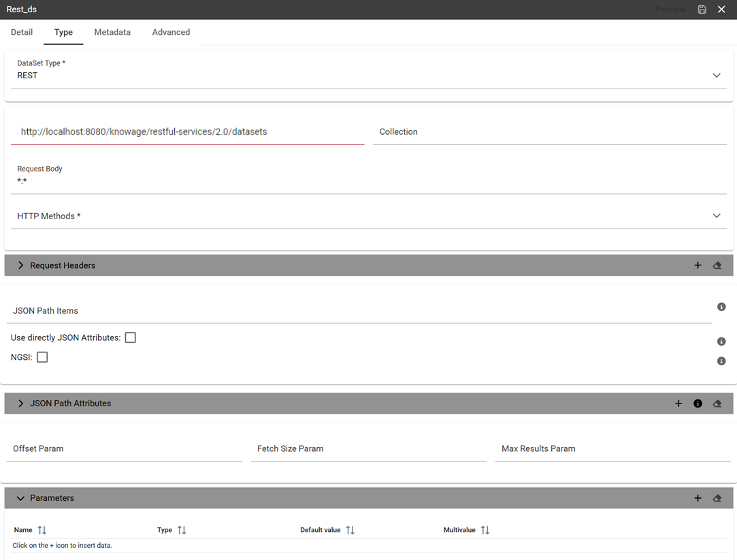Click the Max Results Param field
This screenshot has width=737, height=560.
(612, 448)
